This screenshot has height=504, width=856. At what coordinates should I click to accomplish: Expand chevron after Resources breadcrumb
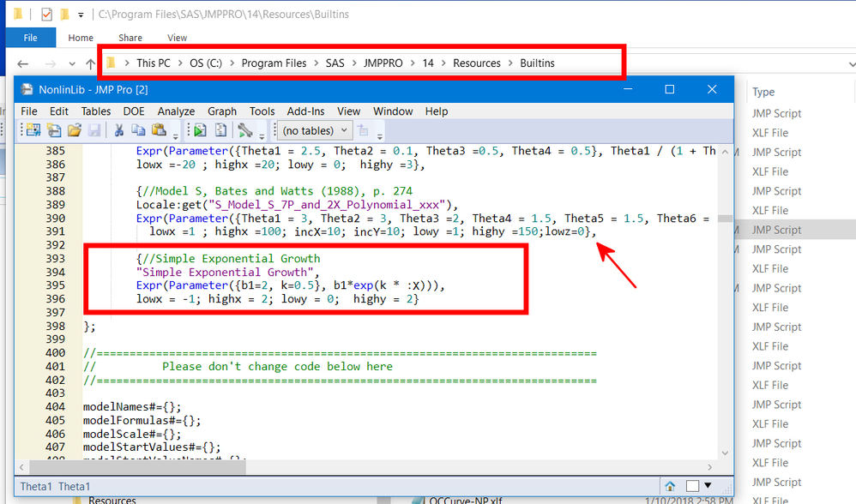510,63
